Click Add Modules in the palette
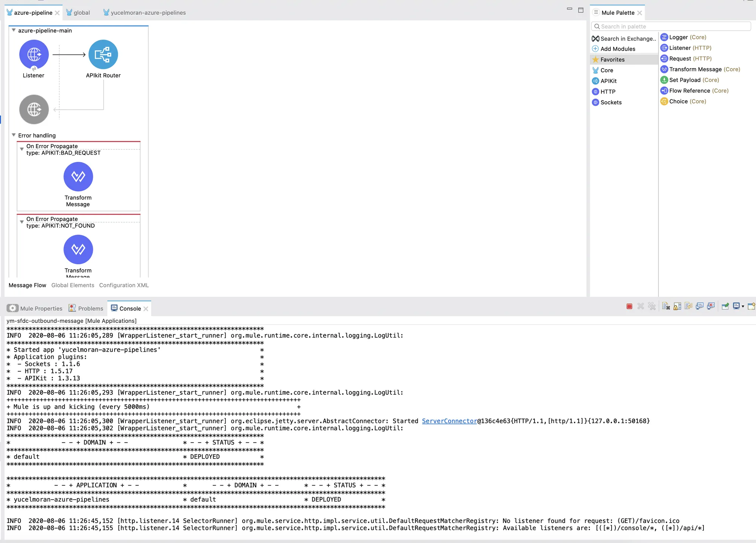The width and height of the screenshot is (756, 543). (614, 49)
